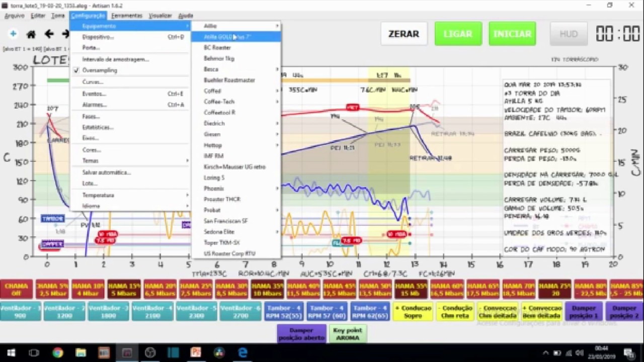This screenshot has width=644, height=362.
Task: Expand the Hottop submenu
Action: coord(236,145)
